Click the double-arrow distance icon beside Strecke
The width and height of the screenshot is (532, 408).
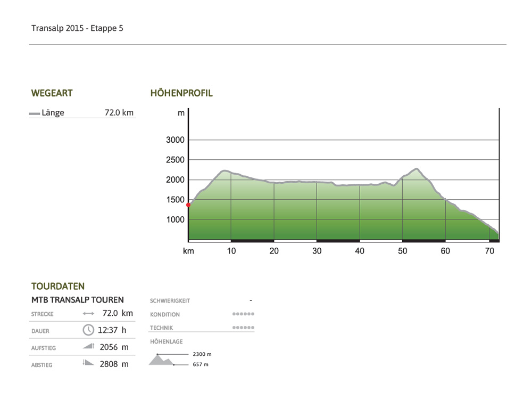tap(88, 314)
